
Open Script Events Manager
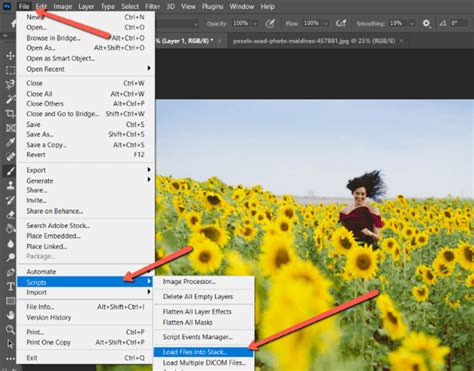pos(203,337)
